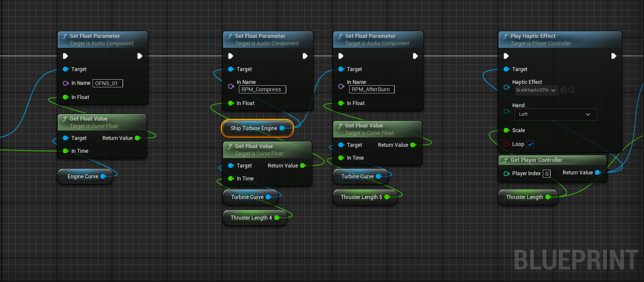The width and height of the screenshot is (644, 282).
Task: Click Scale pin on Play Haptic Effect
Action: coord(506,130)
